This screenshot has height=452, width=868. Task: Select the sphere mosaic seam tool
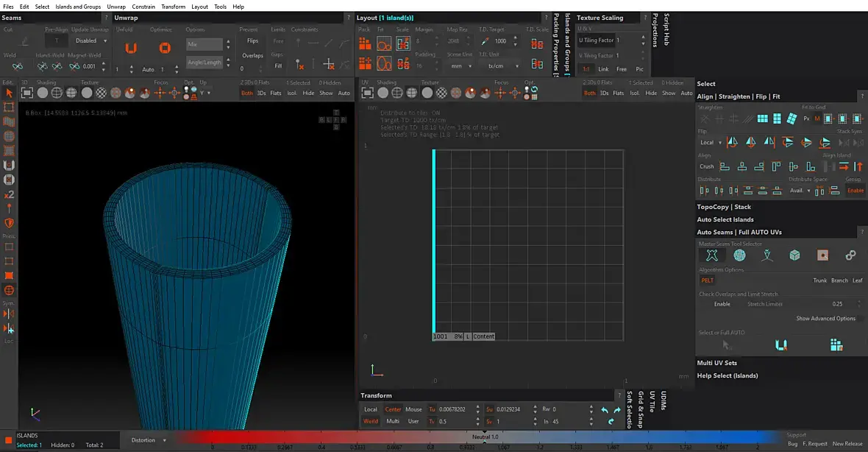pos(739,255)
